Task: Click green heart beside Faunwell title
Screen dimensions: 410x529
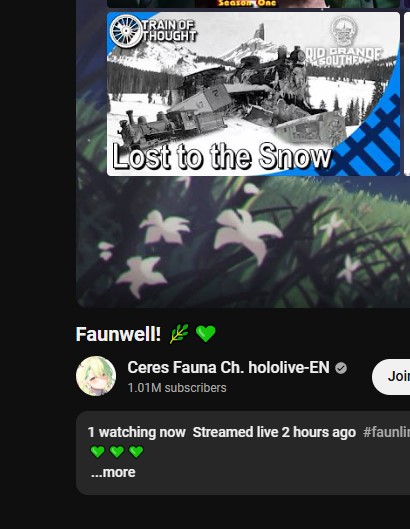Action: (206, 334)
